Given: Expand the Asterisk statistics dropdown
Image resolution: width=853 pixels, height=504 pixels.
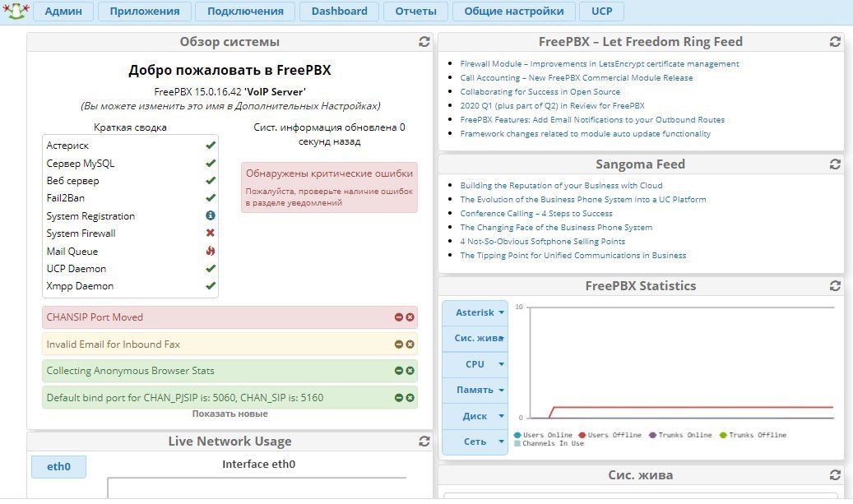Looking at the screenshot, I should click(475, 312).
